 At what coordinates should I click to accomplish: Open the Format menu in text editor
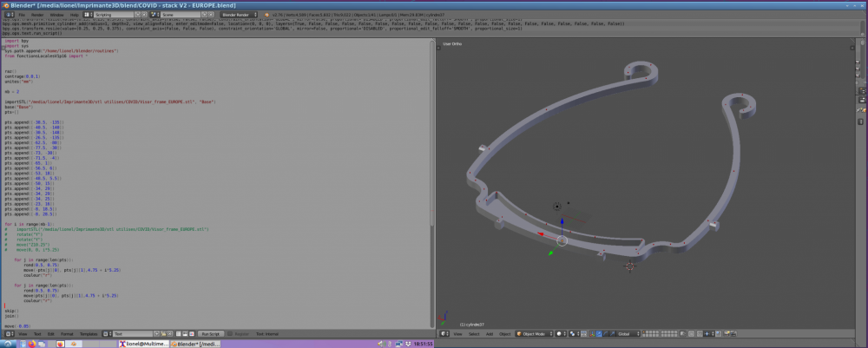coord(67,333)
